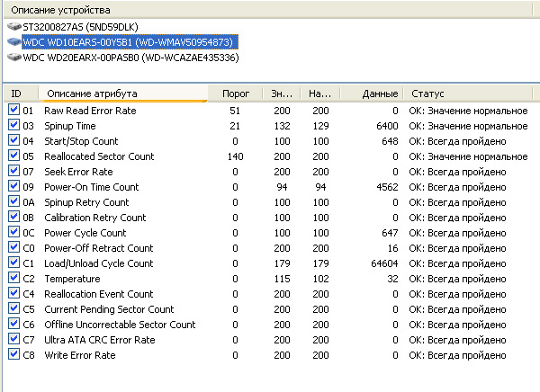Click threshold value 51 for Raw Read Error

[x=235, y=111]
